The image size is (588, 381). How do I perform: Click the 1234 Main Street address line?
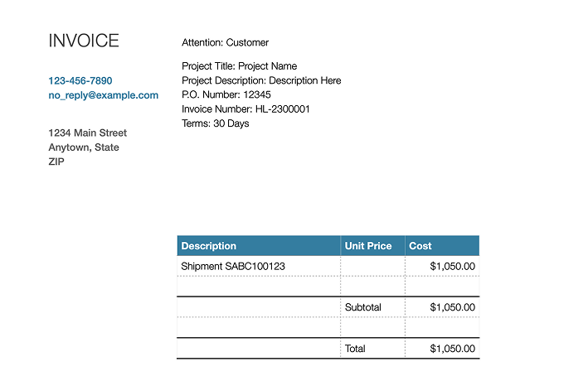[87, 133]
